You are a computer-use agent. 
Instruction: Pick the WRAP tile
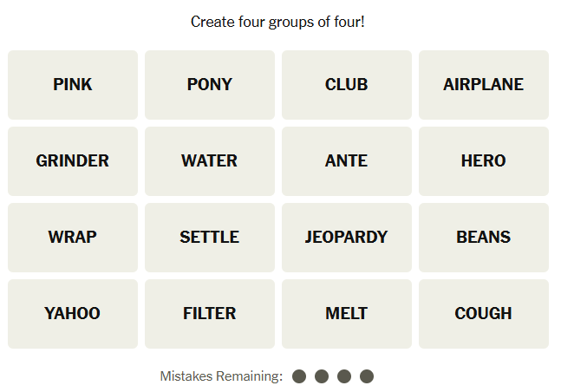(x=73, y=238)
